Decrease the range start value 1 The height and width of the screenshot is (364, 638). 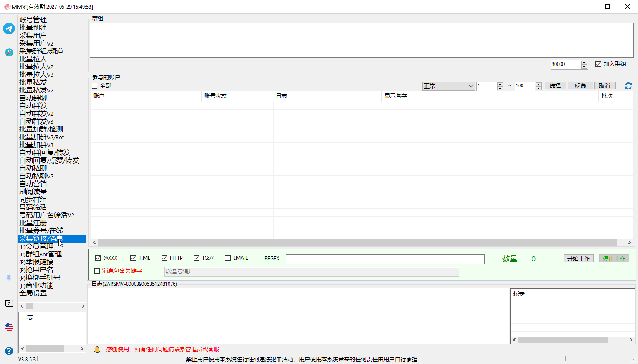[x=500, y=89]
